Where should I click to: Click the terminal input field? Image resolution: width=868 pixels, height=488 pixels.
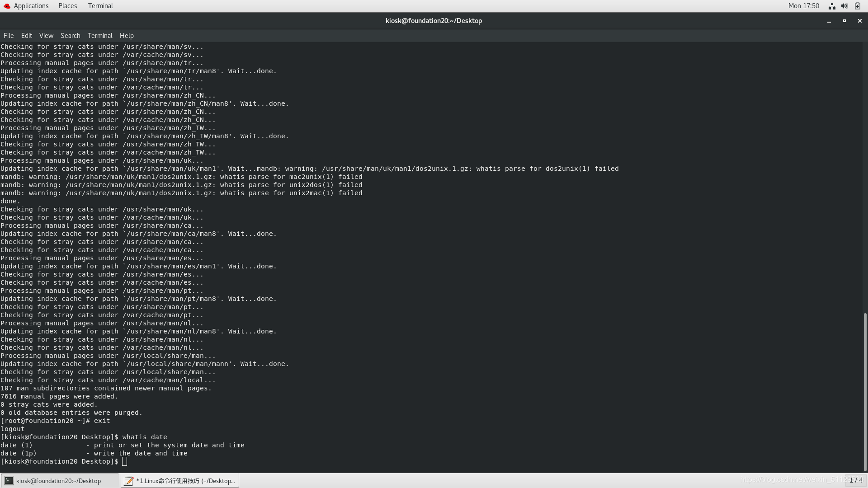tap(125, 461)
